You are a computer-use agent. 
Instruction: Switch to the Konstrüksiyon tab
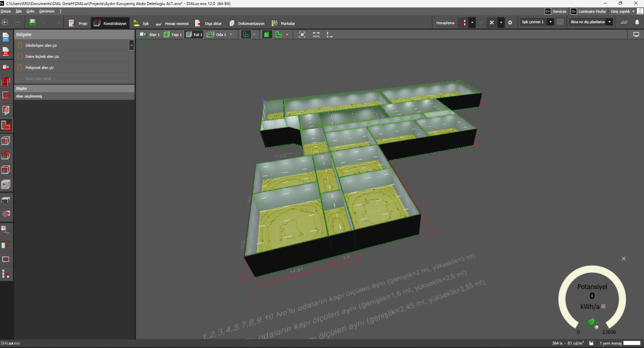(x=110, y=23)
